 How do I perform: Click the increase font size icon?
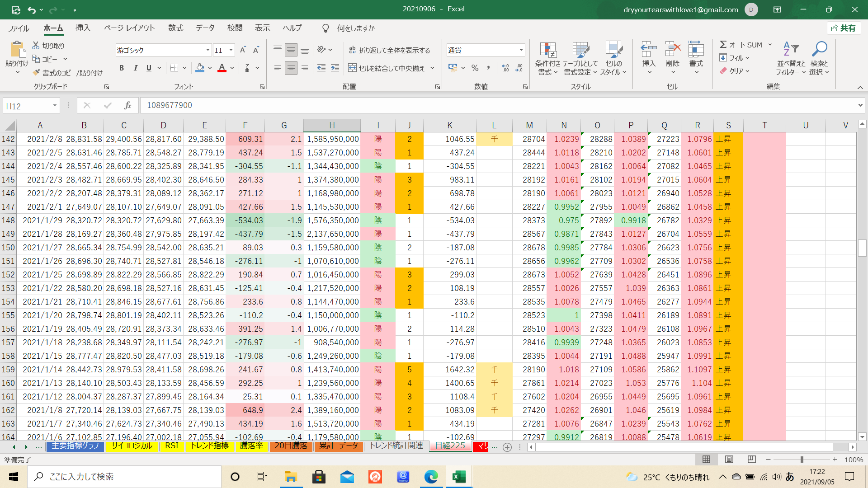click(243, 50)
